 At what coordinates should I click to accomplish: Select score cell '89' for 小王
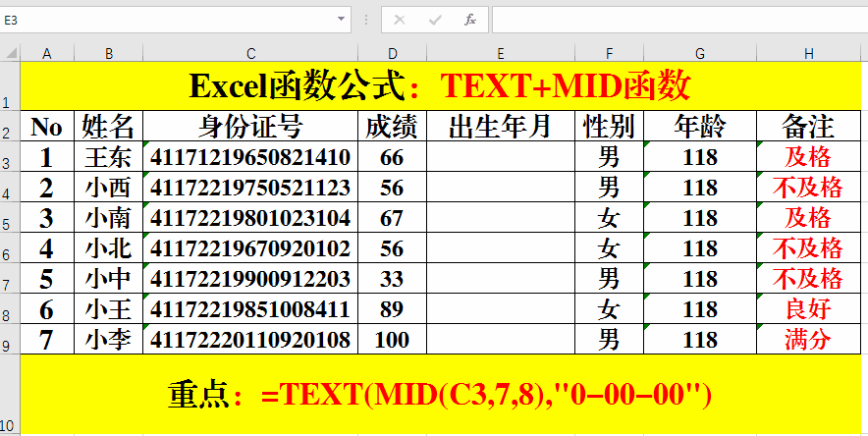[393, 308]
